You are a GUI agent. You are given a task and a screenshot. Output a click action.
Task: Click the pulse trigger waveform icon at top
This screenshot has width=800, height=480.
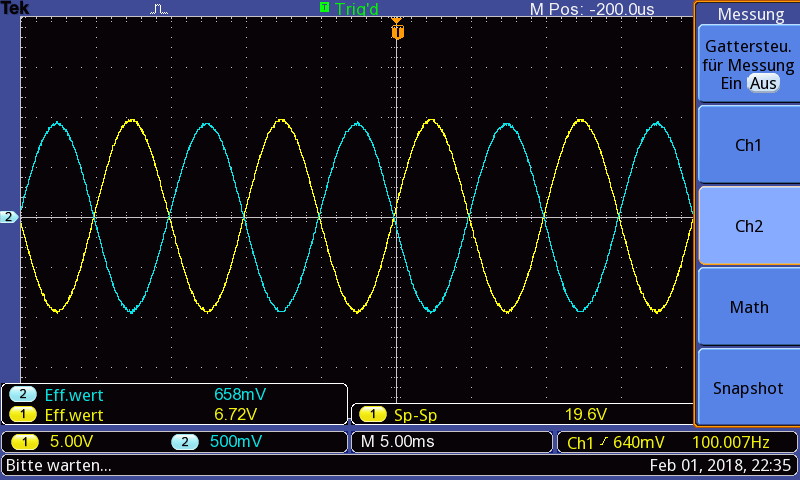(x=159, y=9)
